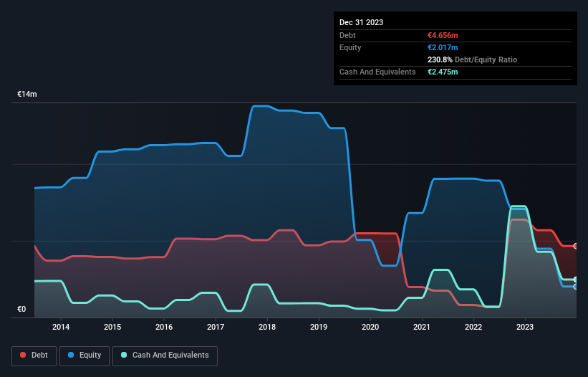This screenshot has height=377, width=588.
Task: Toggle the Equity series legend button
Action: point(85,355)
